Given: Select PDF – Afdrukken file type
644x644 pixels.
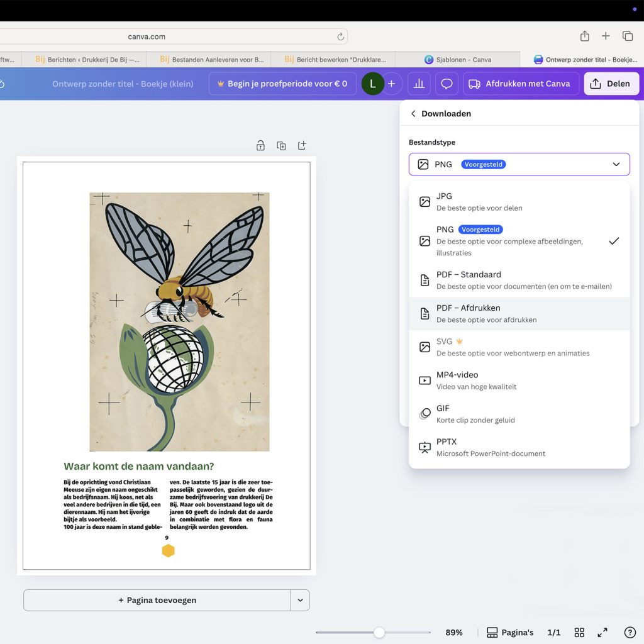Looking at the screenshot, I should 519,314.
